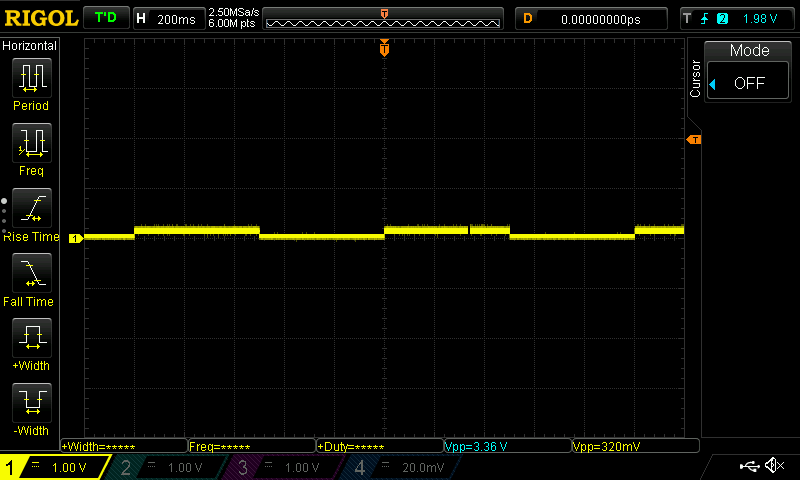Select the Cursor side tab
800x480 pixels.
pyautogui.click(x=694, y=79)
